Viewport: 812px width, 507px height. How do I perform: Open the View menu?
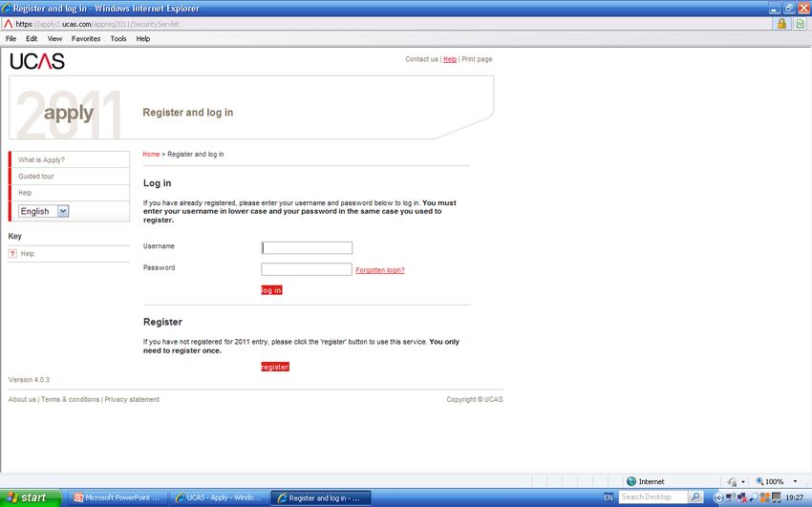tap(54, 39)
